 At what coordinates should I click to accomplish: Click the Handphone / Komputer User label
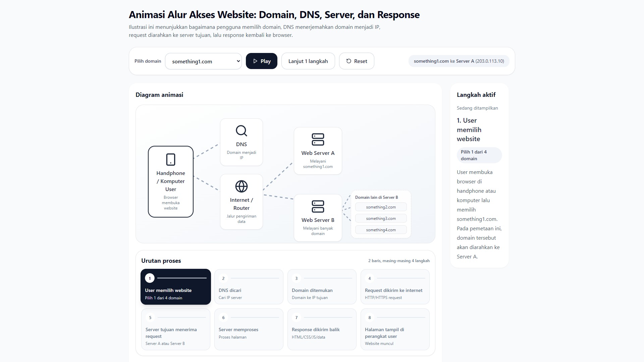[x=171, y=181]
